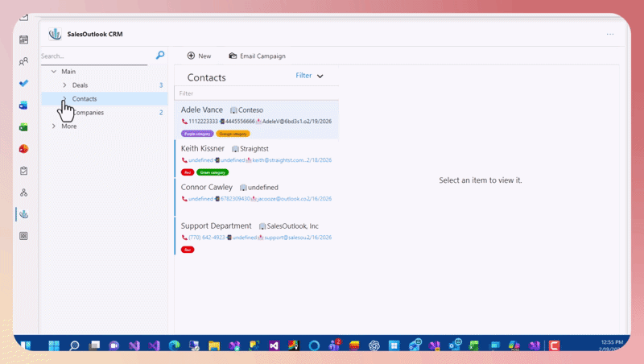This screenshot has height=364, width=644.
Task: Open the org chart icon in sidebar
Action: pos(24,192)
